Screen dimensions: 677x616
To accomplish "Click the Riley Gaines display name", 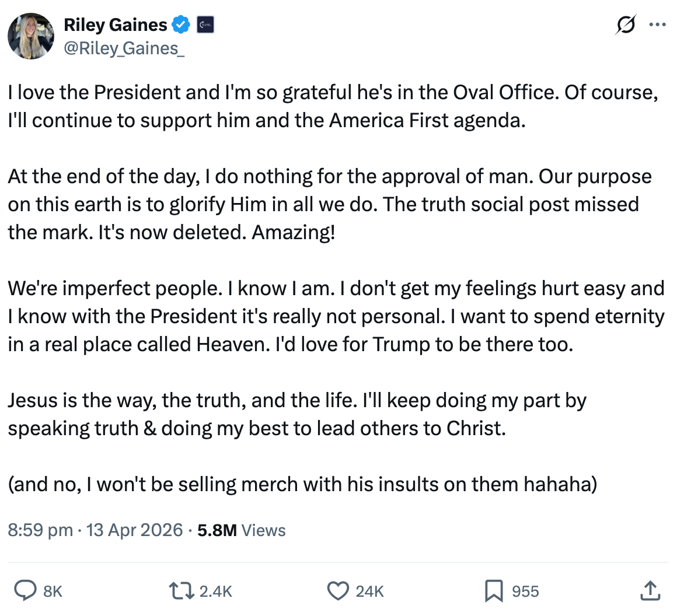I will coord(115,25).
